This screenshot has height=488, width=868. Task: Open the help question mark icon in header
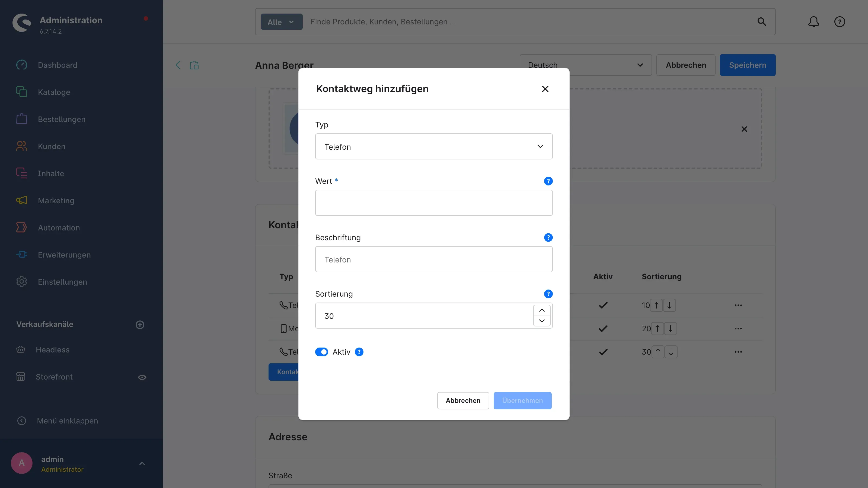pyautogui.click(x=839, y=22)
